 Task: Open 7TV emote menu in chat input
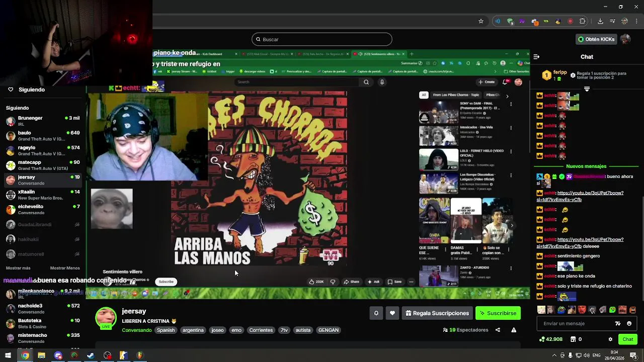coord(618,324)
